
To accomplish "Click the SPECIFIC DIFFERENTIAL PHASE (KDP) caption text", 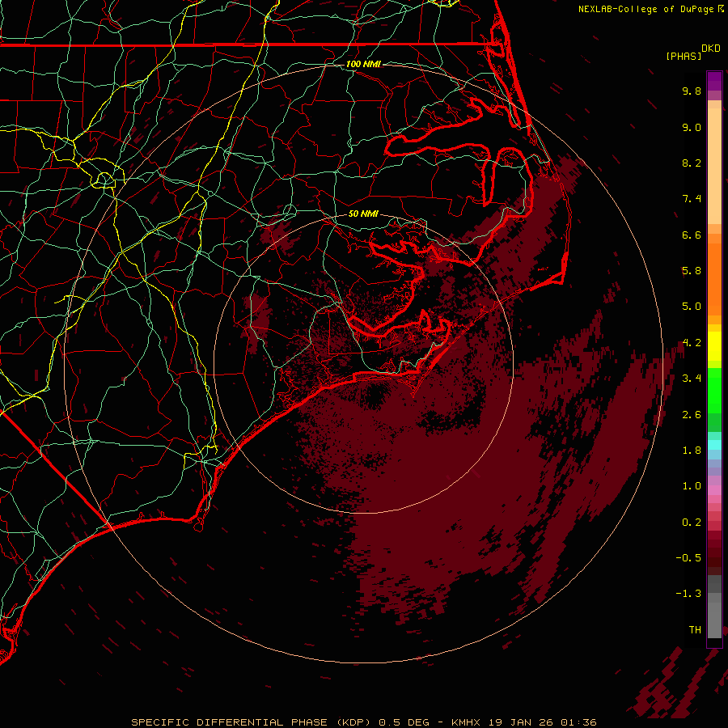I will tap(252, 722).
